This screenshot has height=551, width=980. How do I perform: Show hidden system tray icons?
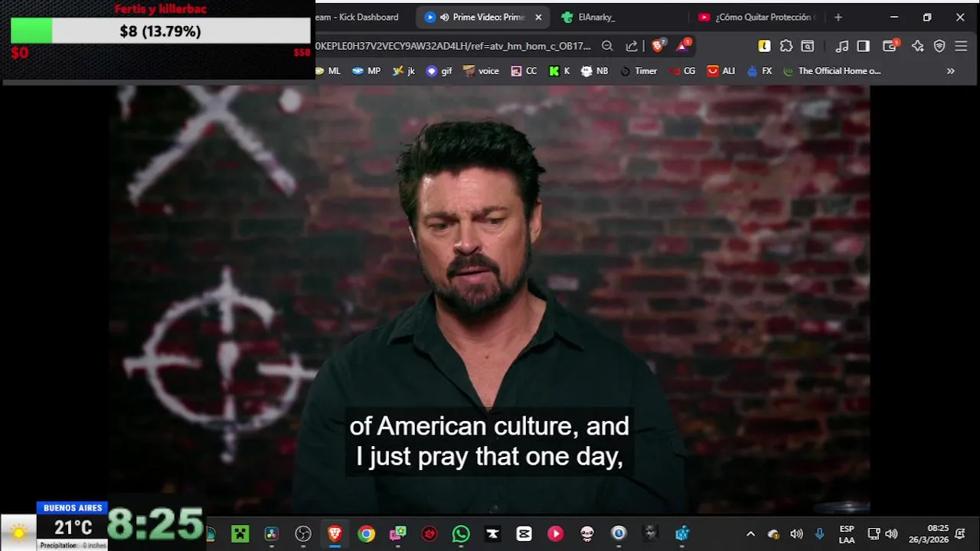pos(750,534)
